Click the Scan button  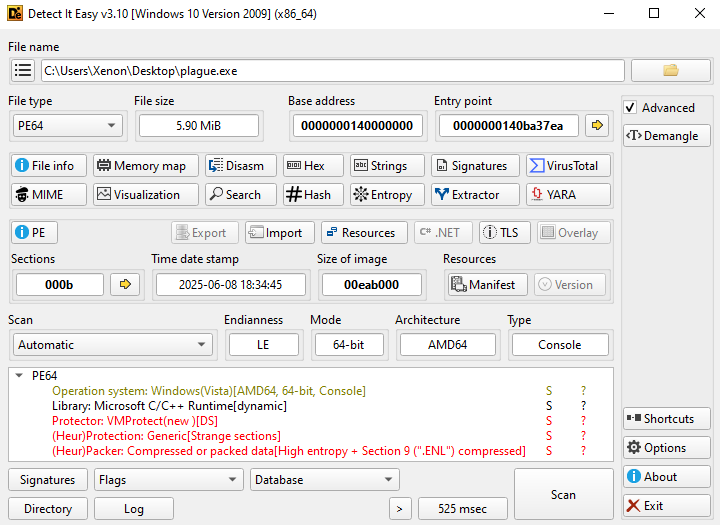tap(563, 494)
